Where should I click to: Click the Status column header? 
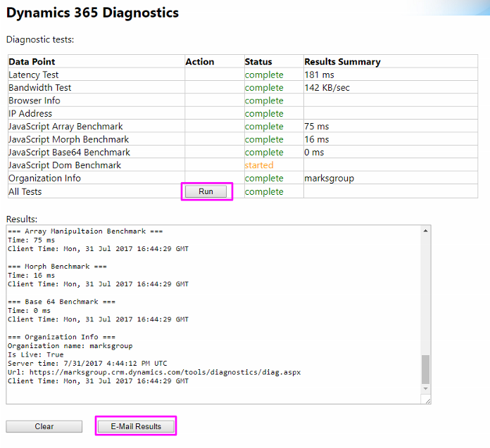(258, 62)
